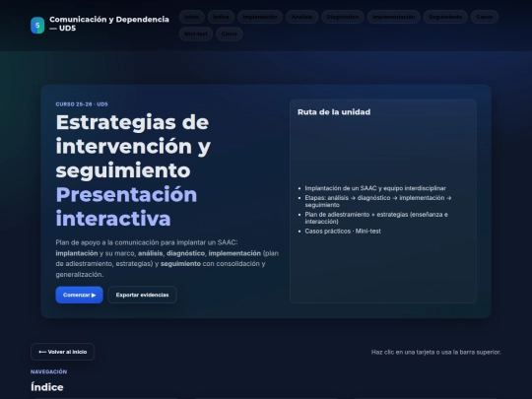Go to the Índice nav pill
The image size is (532, 399).
(x=221, y=17)
